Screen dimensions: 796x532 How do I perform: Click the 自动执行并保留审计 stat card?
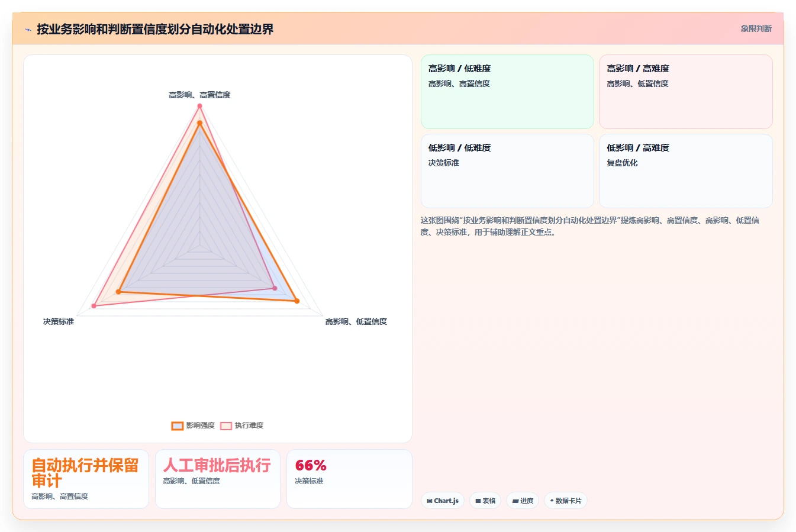click(86, 479)
